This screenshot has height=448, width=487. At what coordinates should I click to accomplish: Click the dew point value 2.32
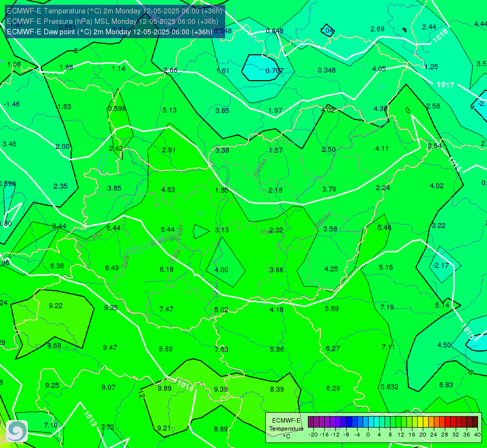coord(276,230)
